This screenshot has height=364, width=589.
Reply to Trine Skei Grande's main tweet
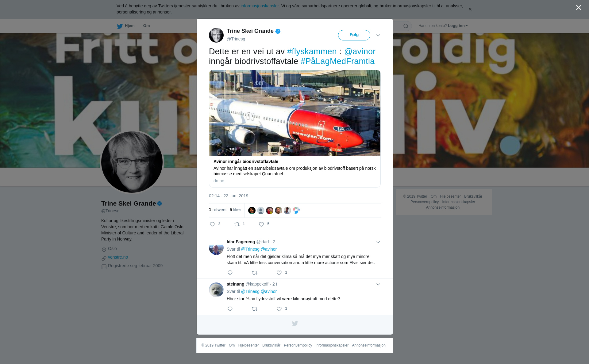pos(212,224)
